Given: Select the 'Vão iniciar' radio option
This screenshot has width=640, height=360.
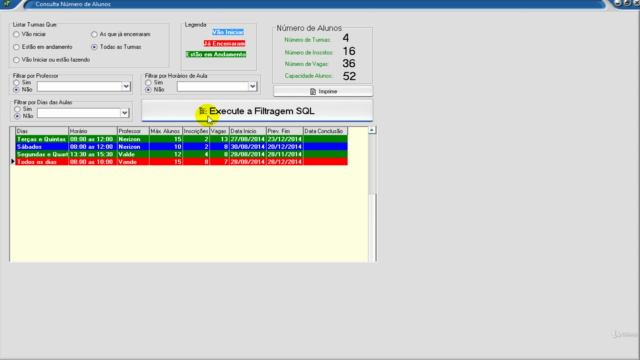Looking at the screenshot, I should 16,34.
